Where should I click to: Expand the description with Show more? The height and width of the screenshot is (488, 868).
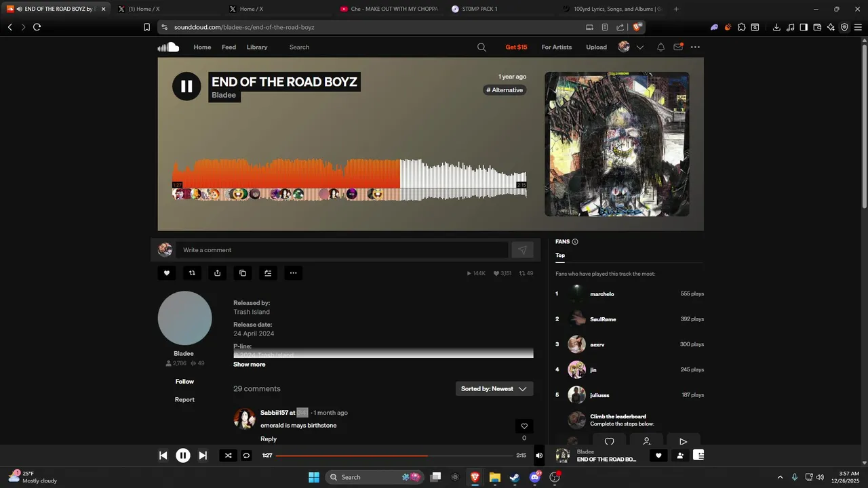pyautogui.click(x=250, y=365)
